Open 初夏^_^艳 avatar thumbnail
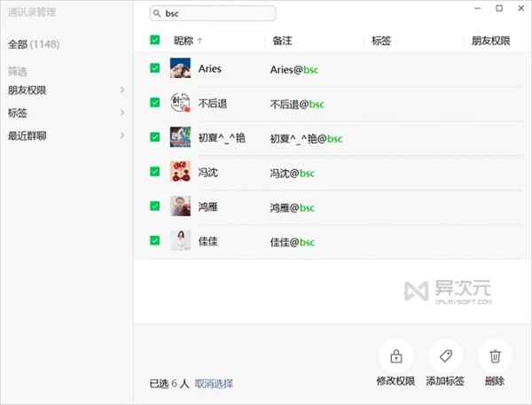Image resolution: width=532 pixels, height=405 pixels. [x=180, y=137]
